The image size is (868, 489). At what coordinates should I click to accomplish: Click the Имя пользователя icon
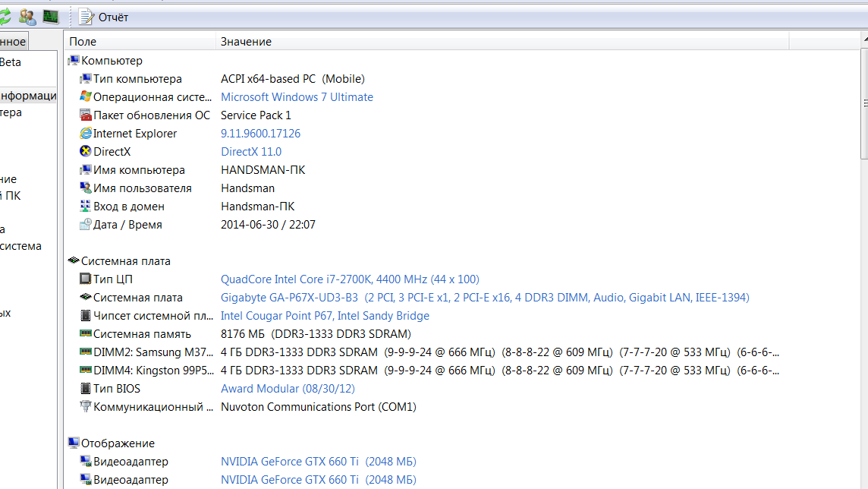85,188
